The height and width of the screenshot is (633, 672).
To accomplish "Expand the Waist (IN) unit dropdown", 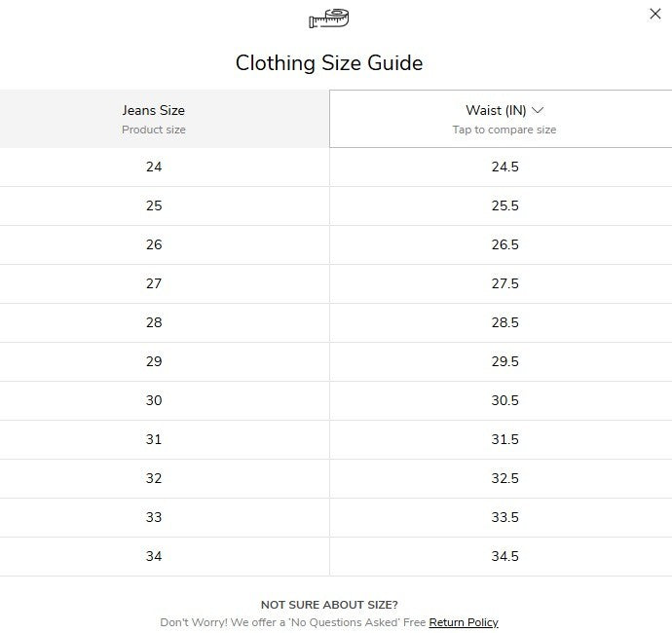I will tap(504, 110).
